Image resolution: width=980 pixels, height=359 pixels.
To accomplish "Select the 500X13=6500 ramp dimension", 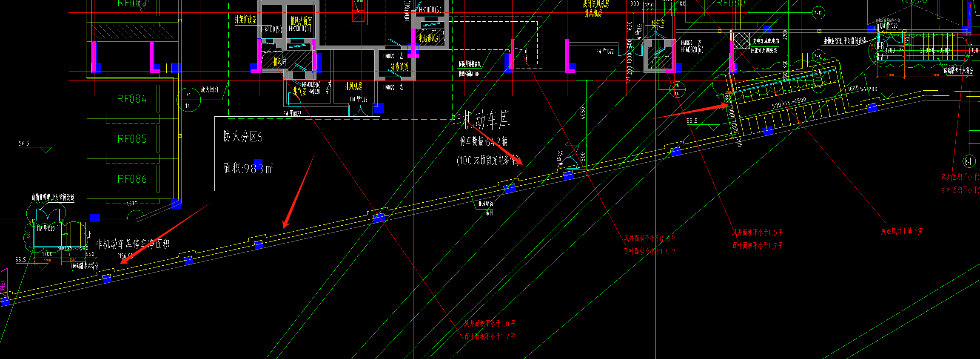I will click(789, 103).
